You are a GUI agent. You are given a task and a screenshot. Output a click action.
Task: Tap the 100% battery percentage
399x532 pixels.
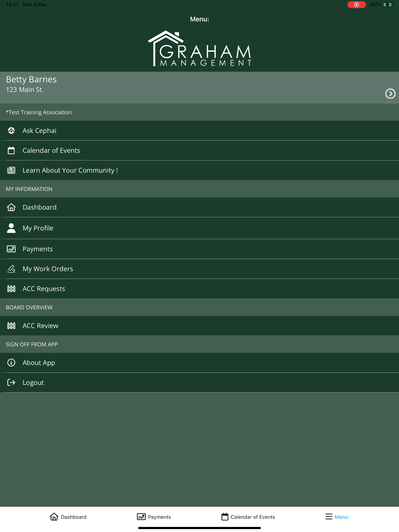click(375, 4)
